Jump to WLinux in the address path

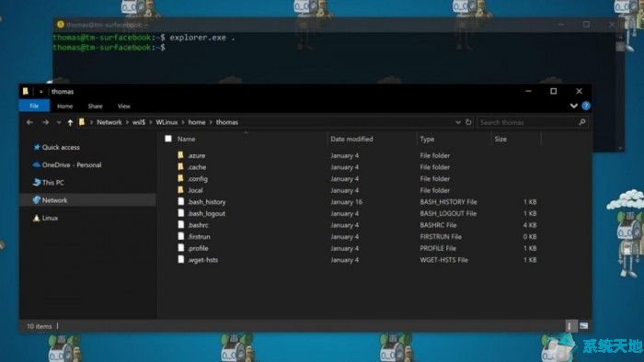coord(167,122)
